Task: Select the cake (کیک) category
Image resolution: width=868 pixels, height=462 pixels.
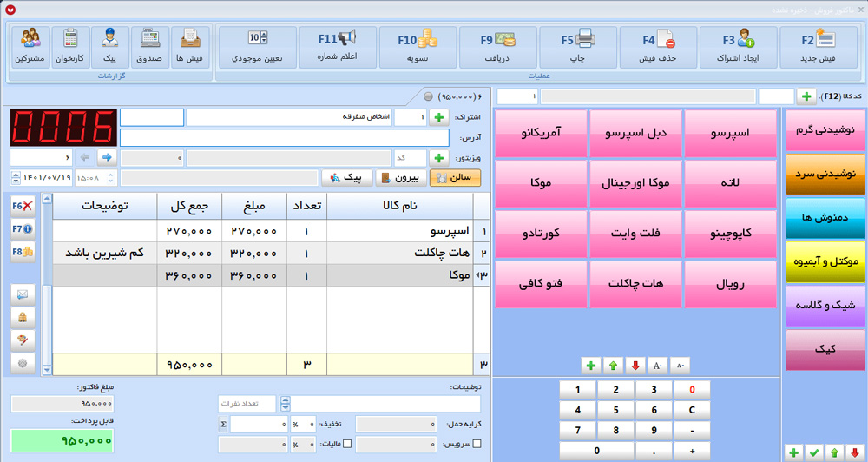Action: click(825, 350)
